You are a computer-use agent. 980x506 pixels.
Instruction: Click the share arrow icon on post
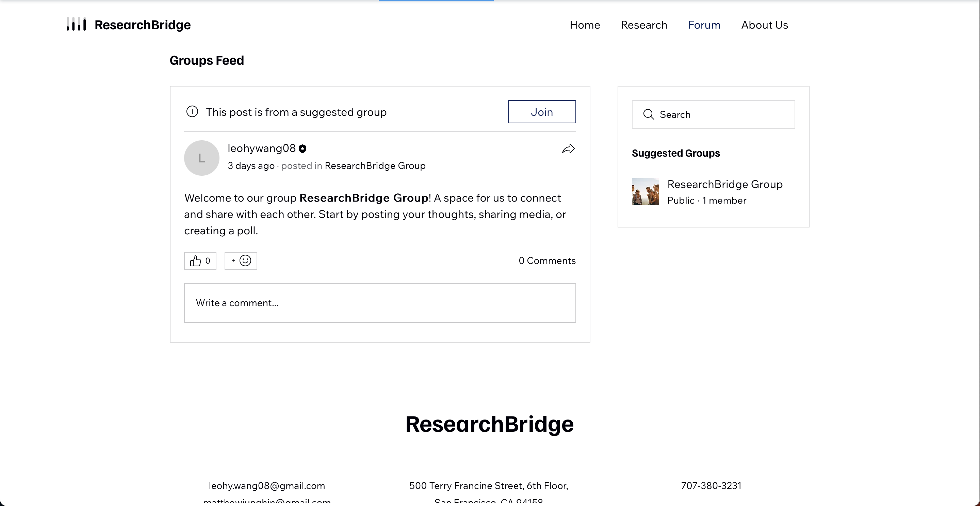pos(568,149)
